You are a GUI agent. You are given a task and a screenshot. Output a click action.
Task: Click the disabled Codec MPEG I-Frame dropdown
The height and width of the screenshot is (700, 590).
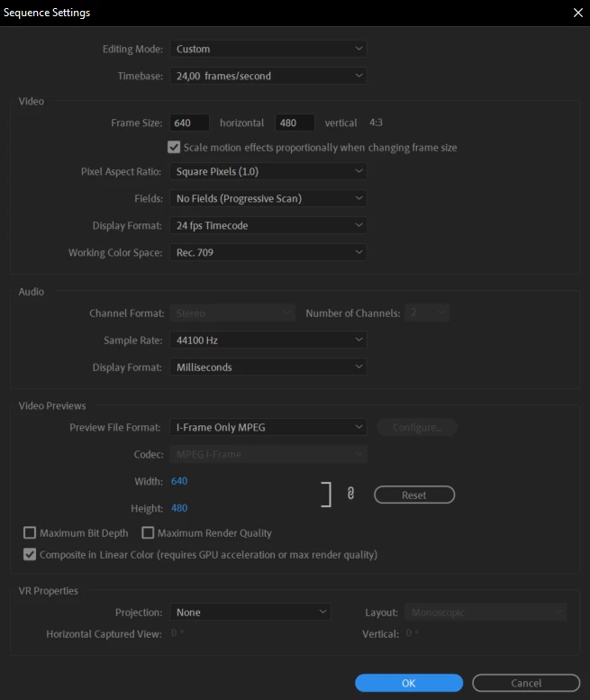268,454
